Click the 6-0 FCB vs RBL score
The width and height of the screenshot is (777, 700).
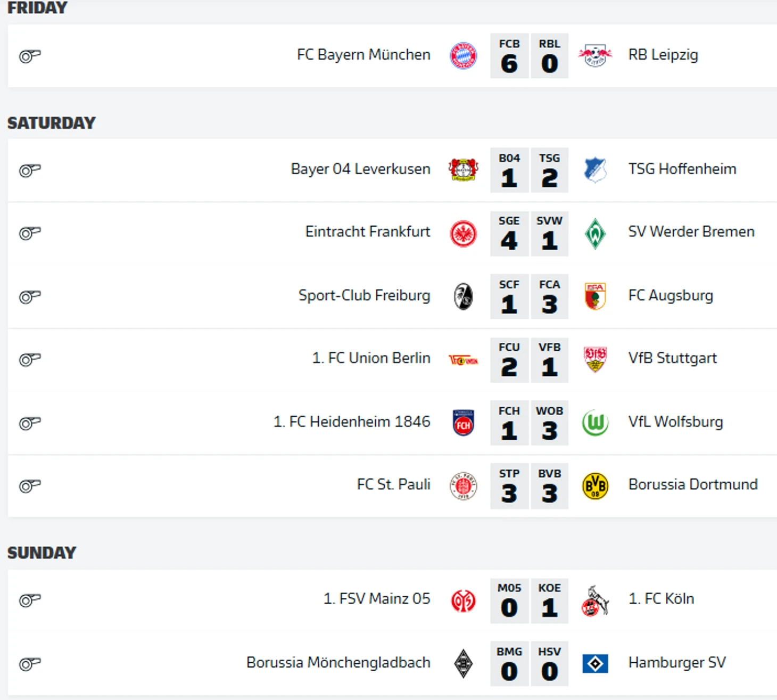pos(529,56)
